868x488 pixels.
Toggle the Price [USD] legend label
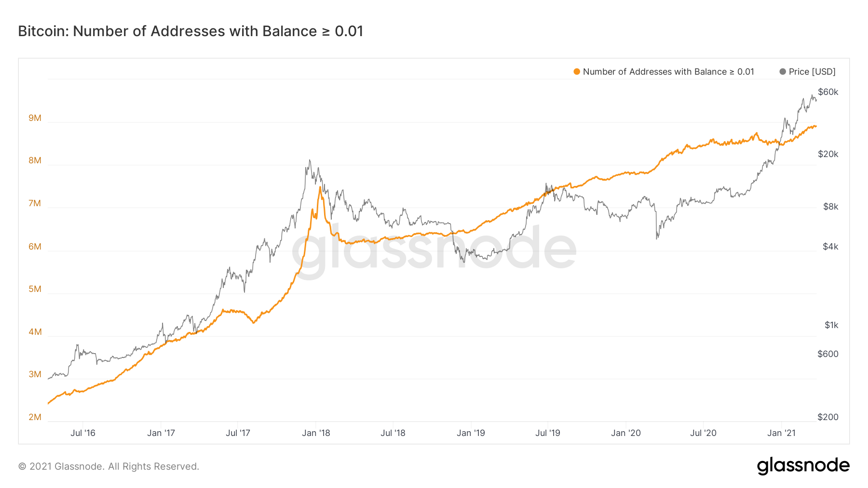pyautogui.click(x=812, y=72)
